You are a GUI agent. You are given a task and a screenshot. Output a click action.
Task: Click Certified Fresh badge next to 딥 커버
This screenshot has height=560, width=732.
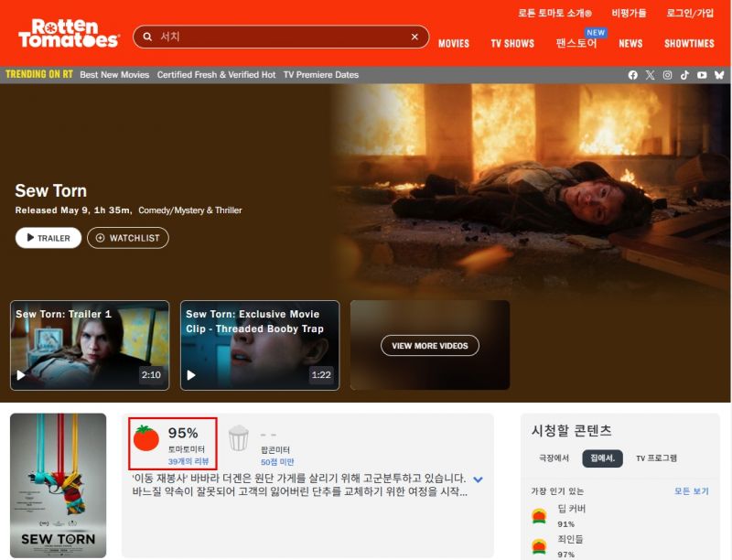click(x=539, y=516)
